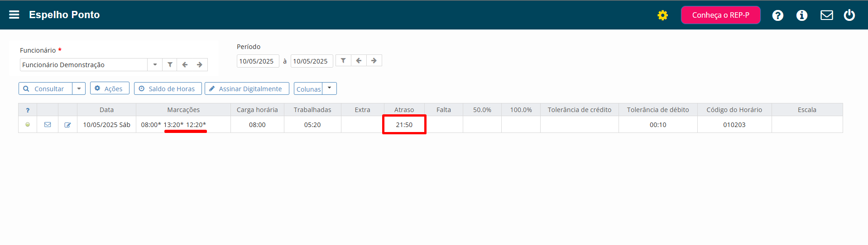Click the Código do Horário column header
The height and width of the screenshot is (245, 868).
click(x=734, y=110)
